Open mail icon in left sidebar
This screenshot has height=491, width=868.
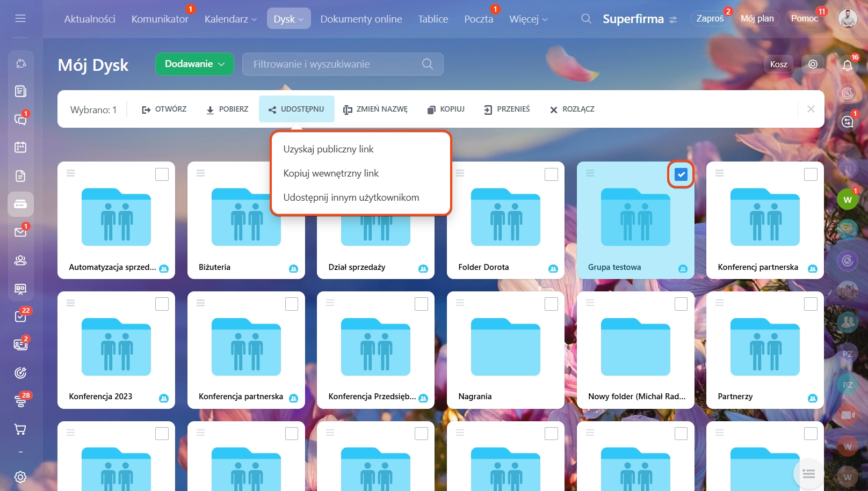[x=20, y=232]
